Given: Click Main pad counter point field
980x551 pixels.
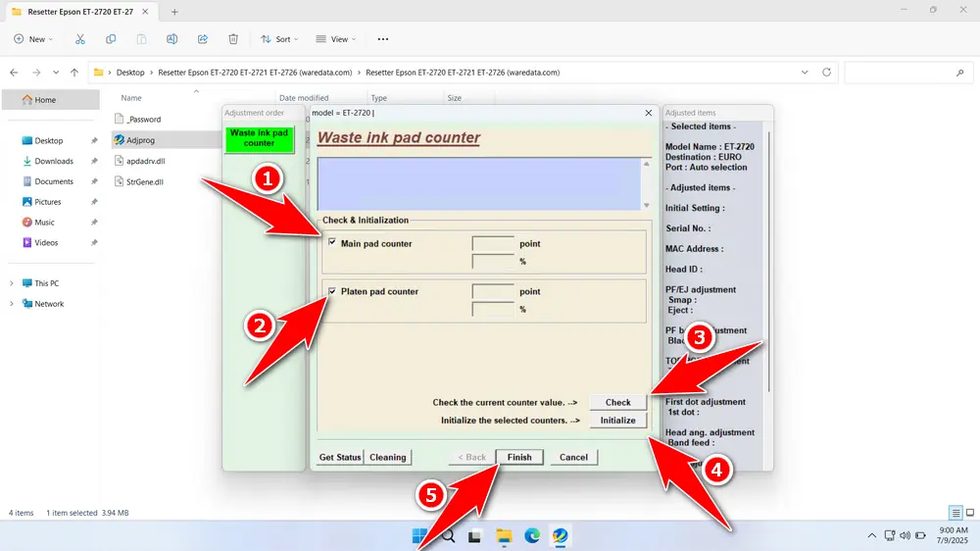Looking at the screenshot, I should (493, 243).
